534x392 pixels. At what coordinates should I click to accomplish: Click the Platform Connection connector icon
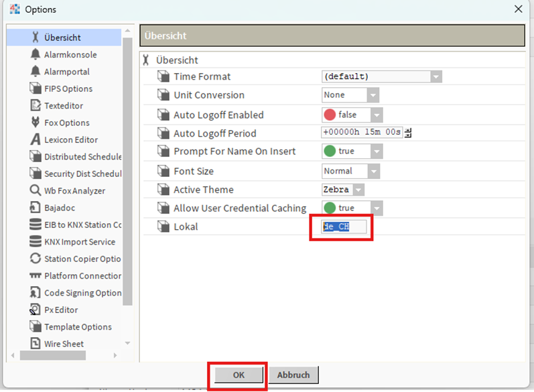click(x=35, y=275)
